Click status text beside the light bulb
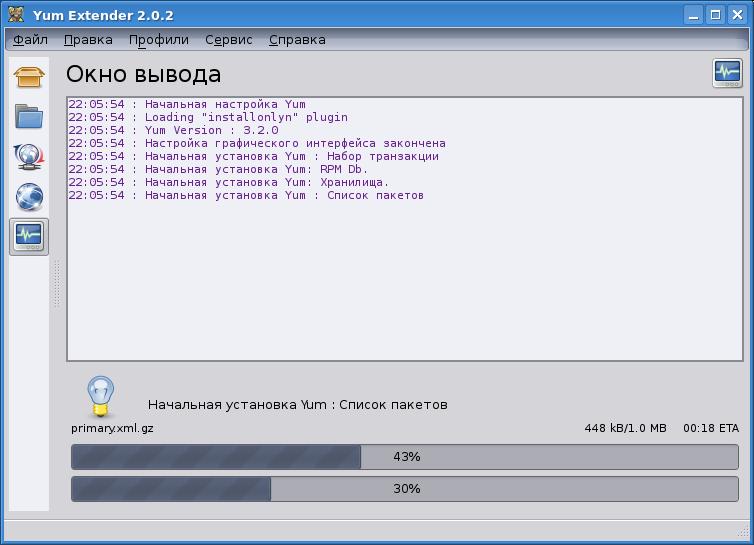754x545 pixels. [x=298, y=405]
